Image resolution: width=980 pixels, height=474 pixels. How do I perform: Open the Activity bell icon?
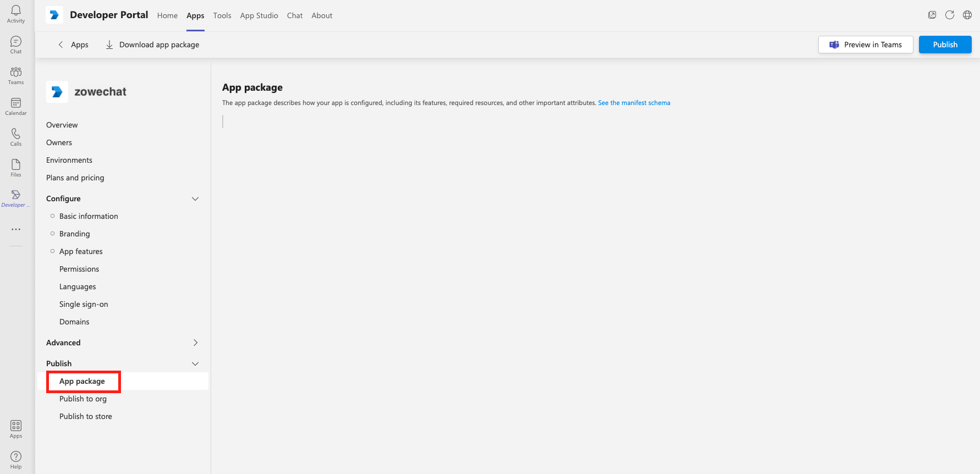pyautogui.click(x=16, y=14)
